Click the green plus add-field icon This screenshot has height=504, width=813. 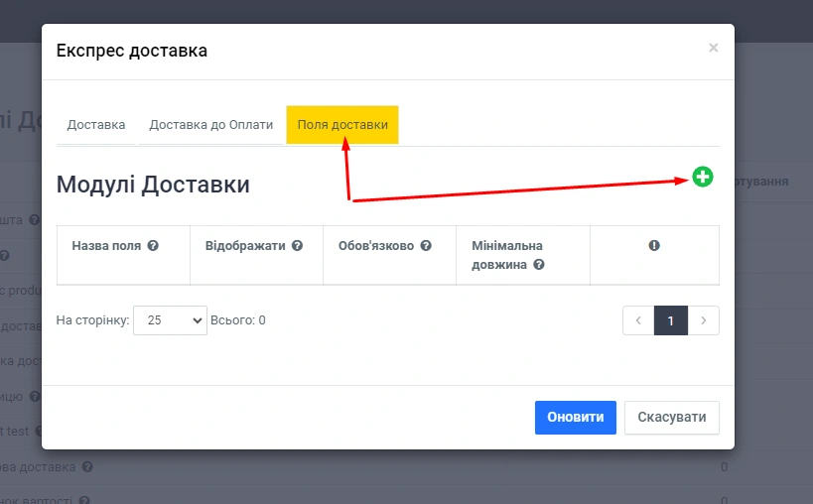(703, 178)
